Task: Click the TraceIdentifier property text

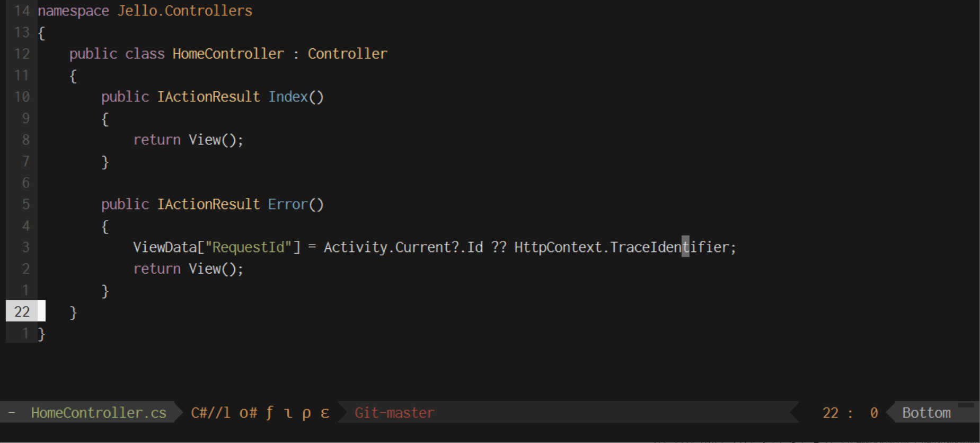Action: pyautogui.click(x=669, y=247)
